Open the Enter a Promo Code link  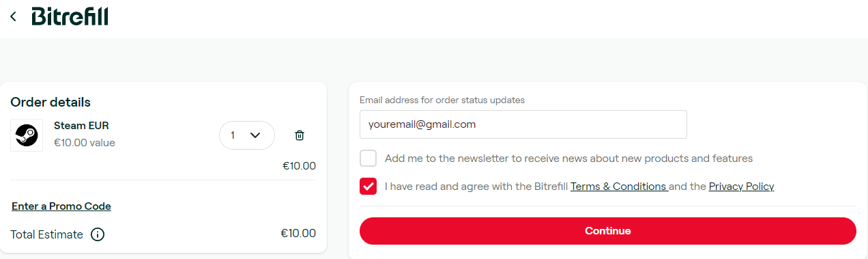pos(61,206)
